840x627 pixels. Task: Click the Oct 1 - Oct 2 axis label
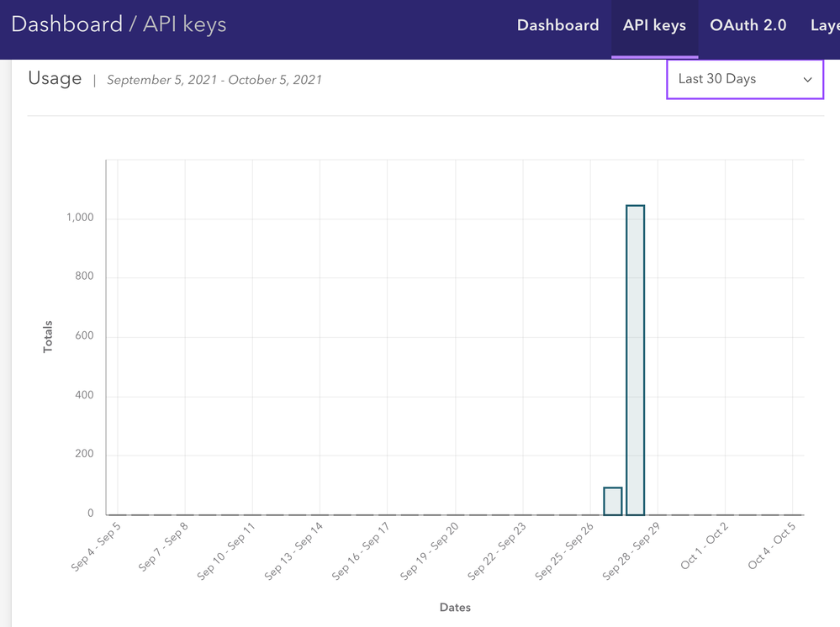(705, 545)
